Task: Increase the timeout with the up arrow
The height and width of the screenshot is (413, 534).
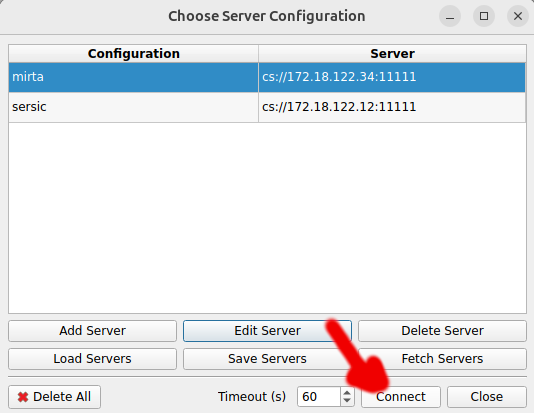Action: click(x=347, y=393)
